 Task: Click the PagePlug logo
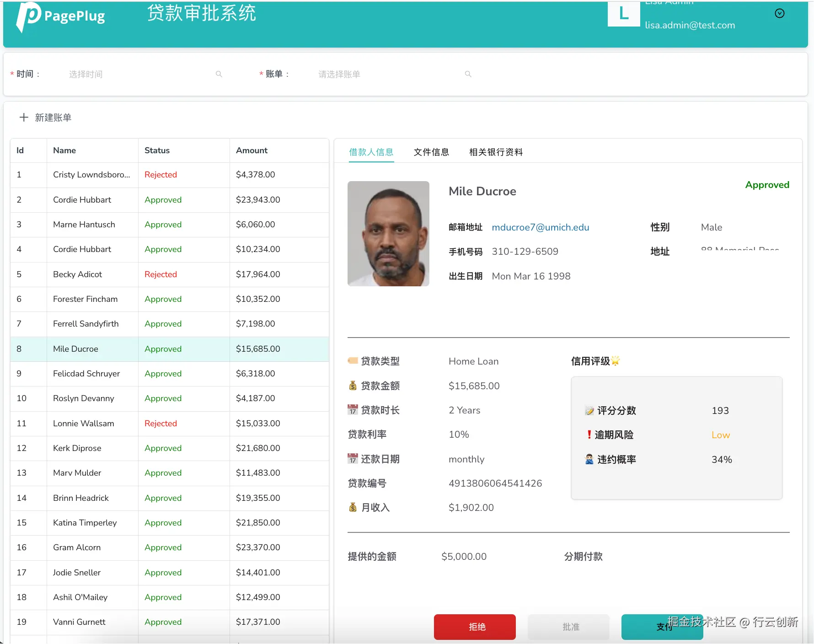60,17
